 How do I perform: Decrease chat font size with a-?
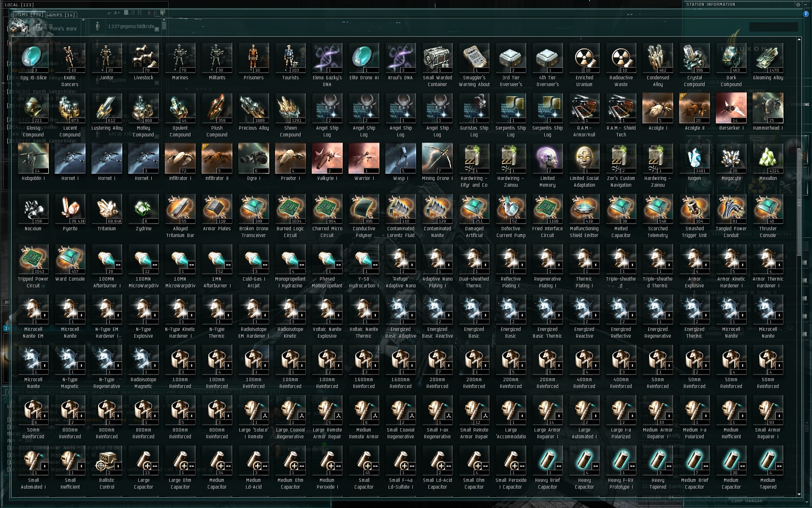point(110,13)
